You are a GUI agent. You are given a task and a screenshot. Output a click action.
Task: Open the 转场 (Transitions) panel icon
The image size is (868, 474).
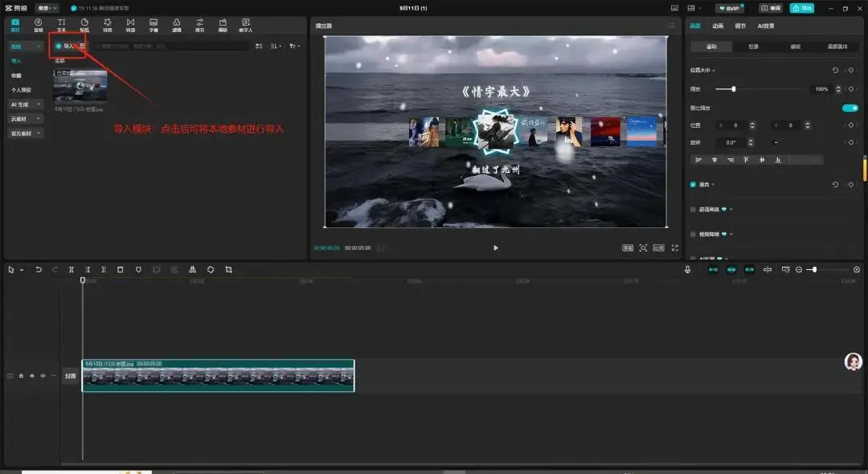coord(130,24)
